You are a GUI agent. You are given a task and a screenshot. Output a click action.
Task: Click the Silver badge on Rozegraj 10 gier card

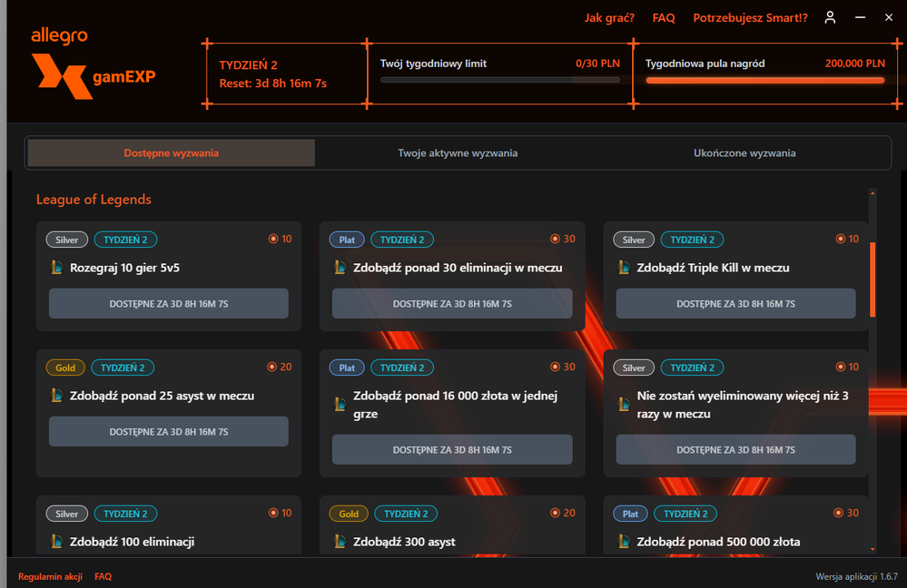tap(67, 240)
